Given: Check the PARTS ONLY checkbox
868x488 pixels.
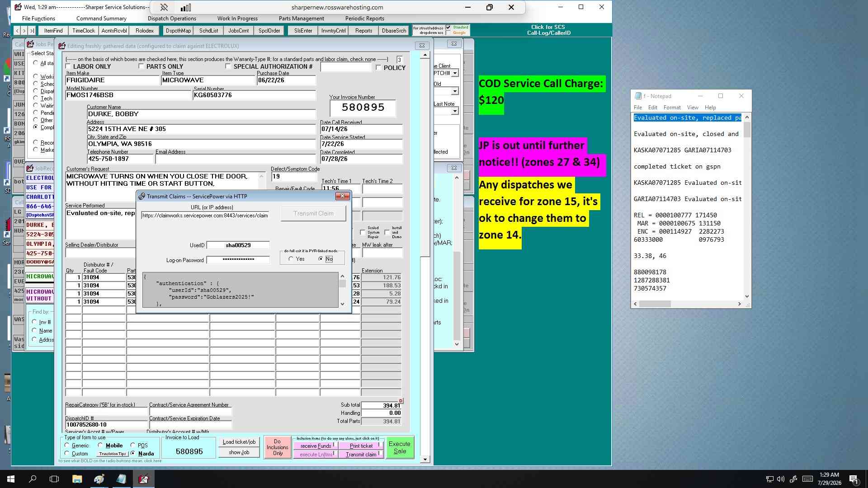Looking at the screenshot, I should tap(142, 66).
